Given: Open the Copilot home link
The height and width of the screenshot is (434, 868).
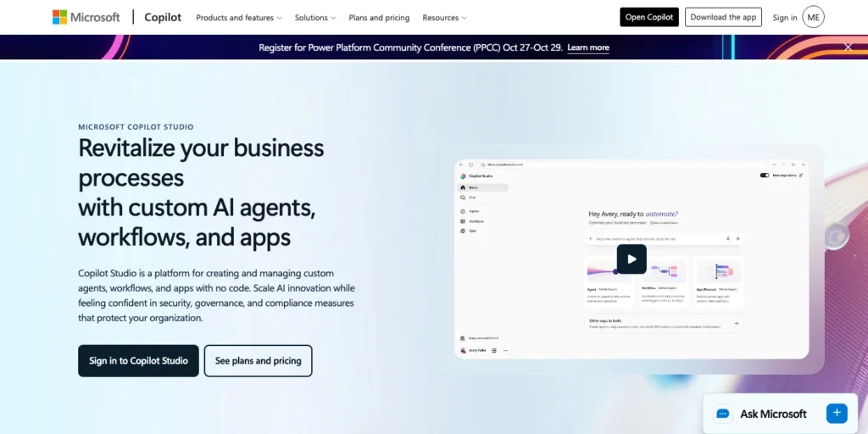Looking at the screenshot, I should pyautogui.click(x=163, y=17).
